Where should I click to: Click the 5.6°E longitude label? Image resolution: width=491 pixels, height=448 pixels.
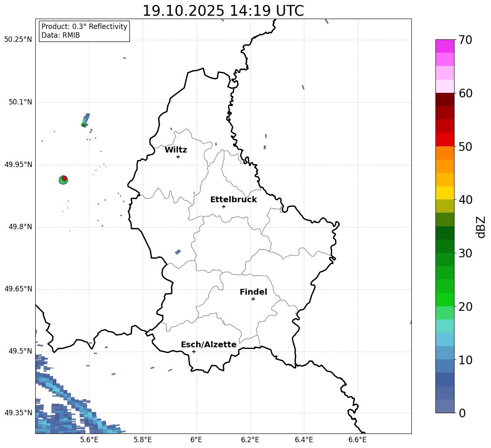tap(89, 440)
